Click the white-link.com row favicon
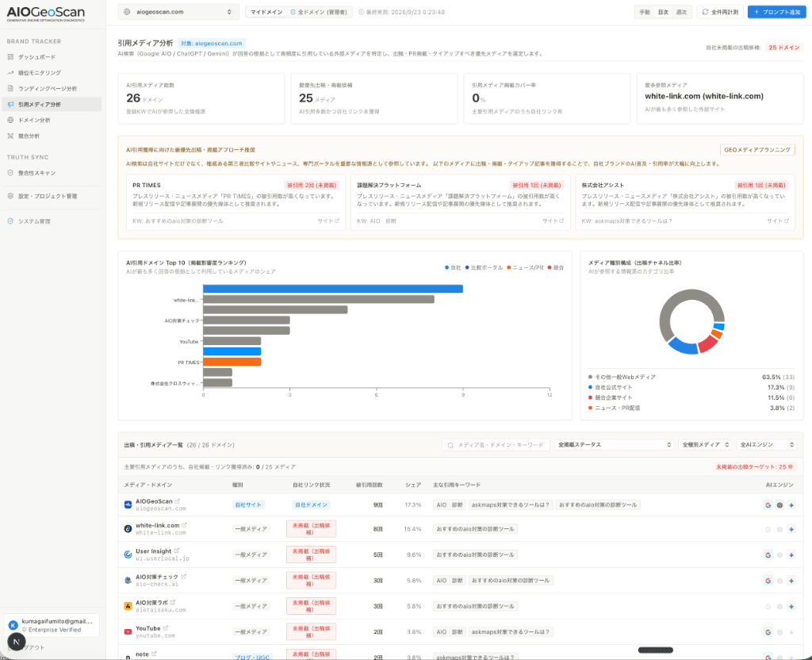Viewport: 812px width, 660px height. click(x=128, y=529)
